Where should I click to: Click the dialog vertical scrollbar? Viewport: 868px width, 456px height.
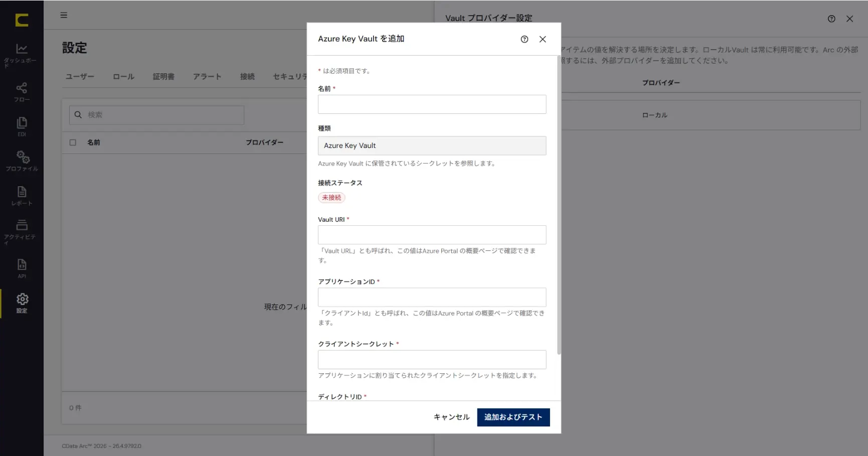pos(559,206)
